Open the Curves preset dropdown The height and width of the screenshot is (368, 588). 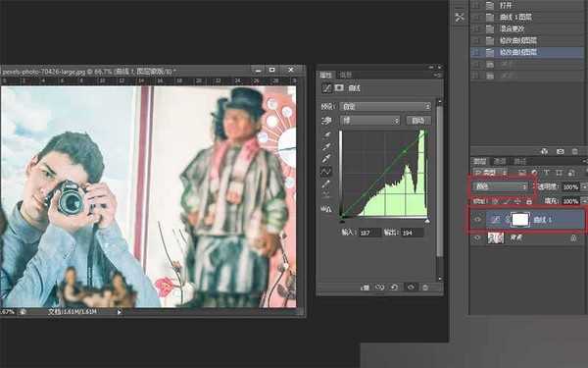(x=385, y=107)
